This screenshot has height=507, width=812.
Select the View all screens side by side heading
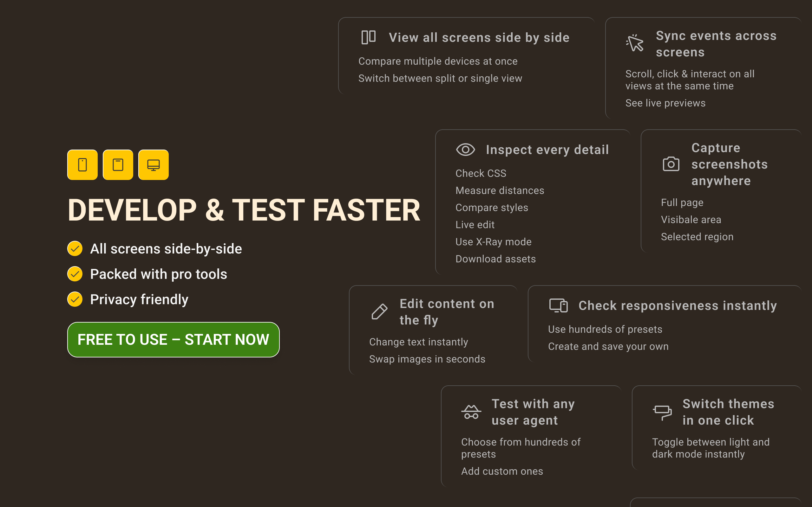(x=479, y=38)
